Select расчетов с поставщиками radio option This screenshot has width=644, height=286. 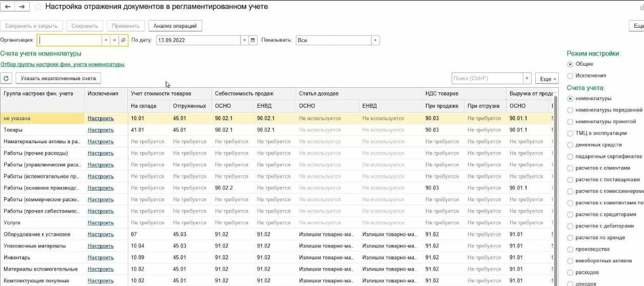pyautogui.click(x=570, y=180)
